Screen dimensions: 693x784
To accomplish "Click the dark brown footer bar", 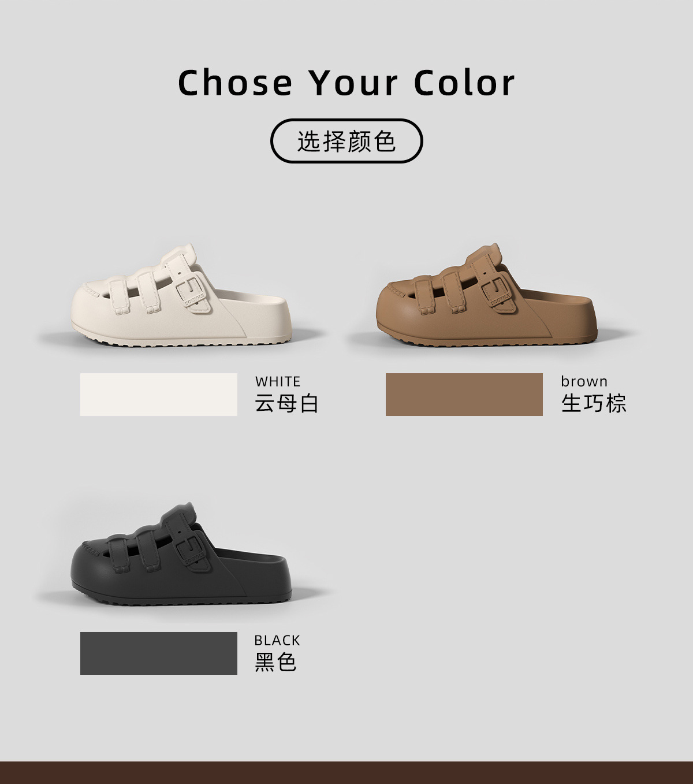I will [x=346, y=772].
